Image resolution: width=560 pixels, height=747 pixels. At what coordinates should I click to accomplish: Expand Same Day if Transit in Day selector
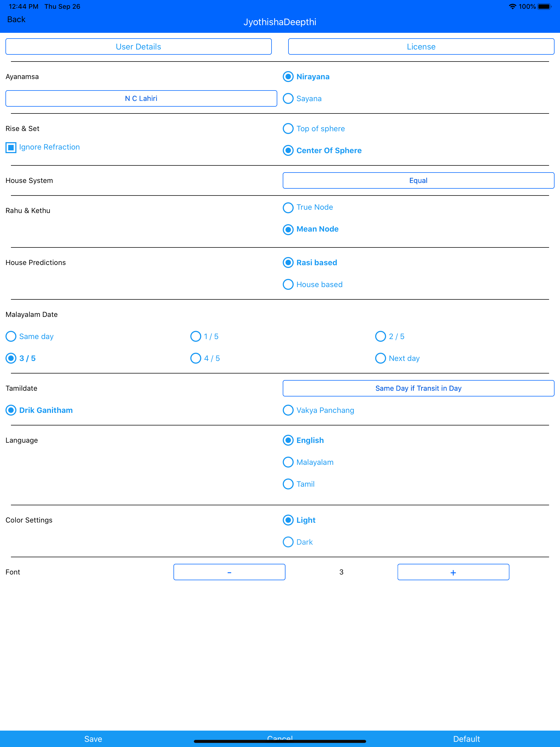(x=418, y=388)
